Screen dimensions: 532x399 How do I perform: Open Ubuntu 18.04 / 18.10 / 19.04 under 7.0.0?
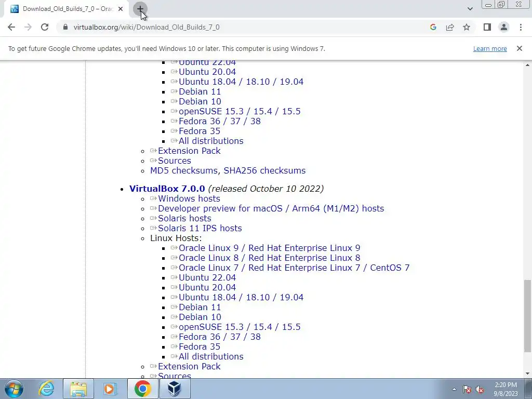241,297
